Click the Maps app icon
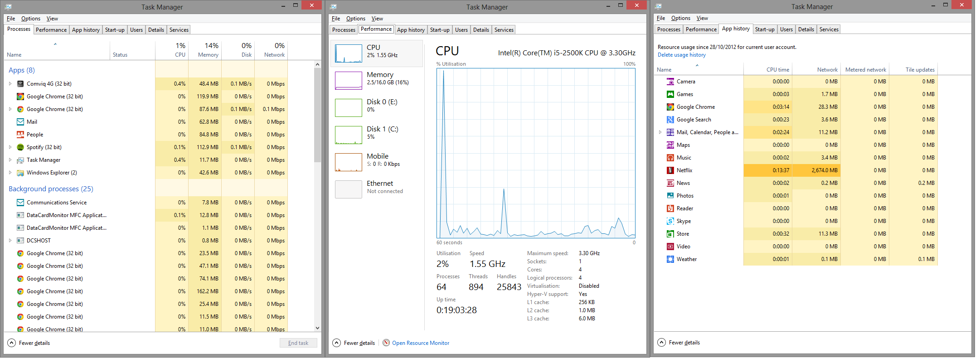Screen dimensions: 980x358 [670, 145]
